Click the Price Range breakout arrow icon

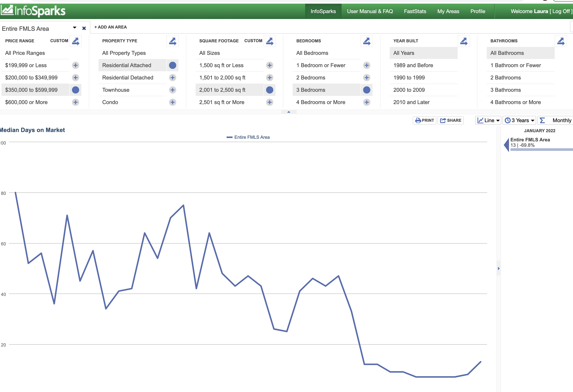click(75, 41)
